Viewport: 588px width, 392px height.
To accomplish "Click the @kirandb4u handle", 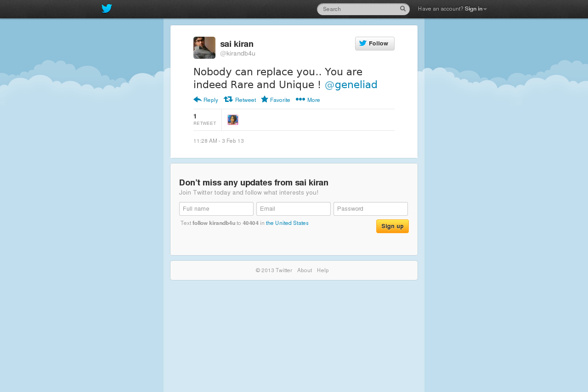I will point(237,54).
